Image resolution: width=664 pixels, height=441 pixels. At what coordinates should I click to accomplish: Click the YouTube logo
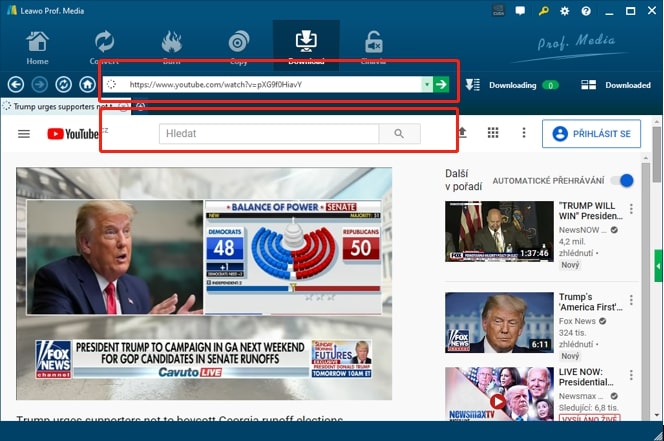click(x=73, y=134)
